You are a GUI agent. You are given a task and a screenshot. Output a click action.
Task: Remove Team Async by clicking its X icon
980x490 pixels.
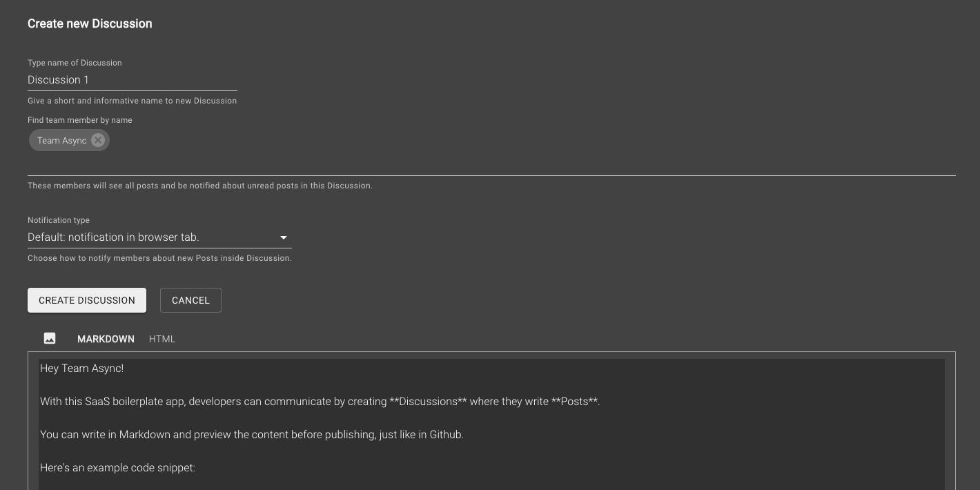pos(98,140)
